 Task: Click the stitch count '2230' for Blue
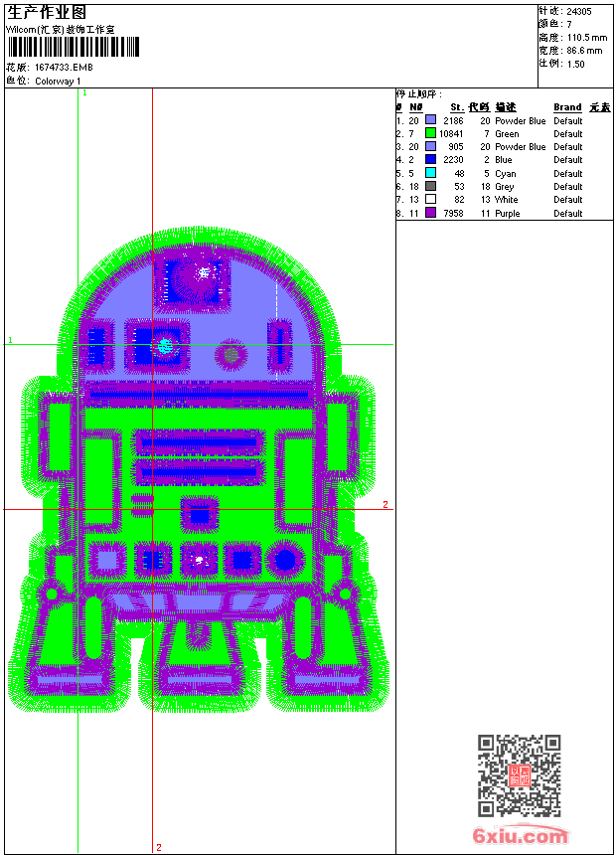click(x=453, y=160)
